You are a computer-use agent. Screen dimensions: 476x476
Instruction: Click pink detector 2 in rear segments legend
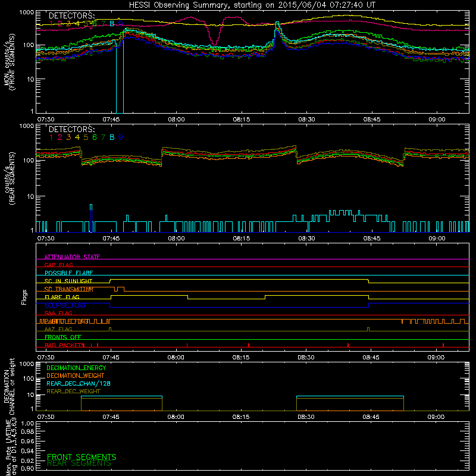point(60,137)
